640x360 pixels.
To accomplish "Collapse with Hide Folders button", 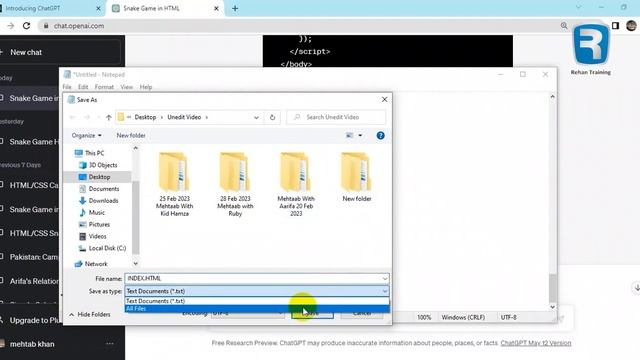I will (x=90, y=315).
